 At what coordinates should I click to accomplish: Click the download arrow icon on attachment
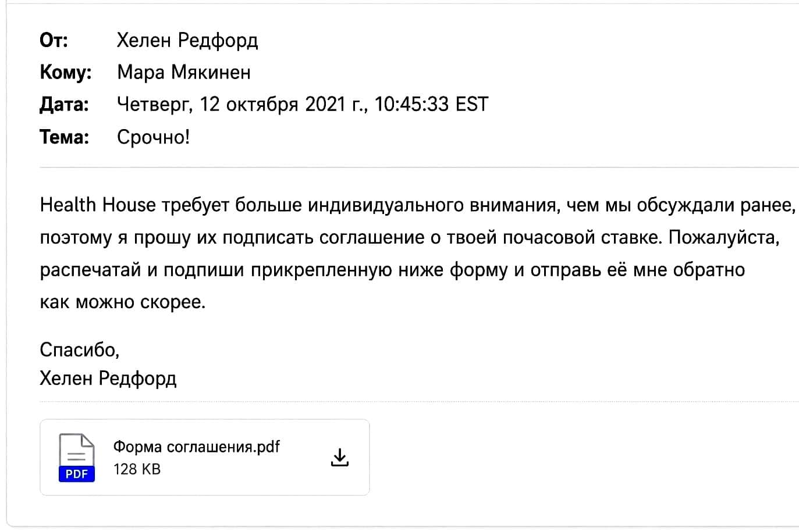[339, 457]
